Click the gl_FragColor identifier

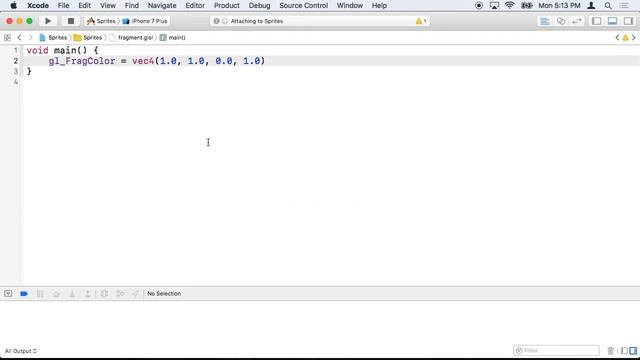(x=82, y=61)
